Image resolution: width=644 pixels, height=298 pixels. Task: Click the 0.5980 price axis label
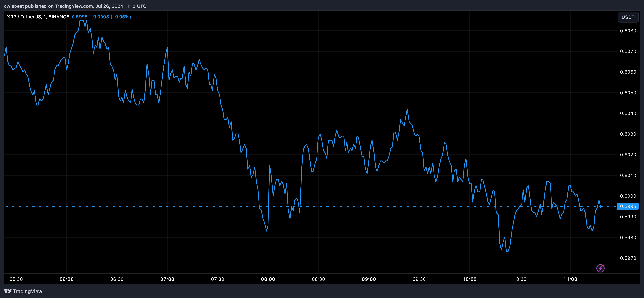(628, 237)
